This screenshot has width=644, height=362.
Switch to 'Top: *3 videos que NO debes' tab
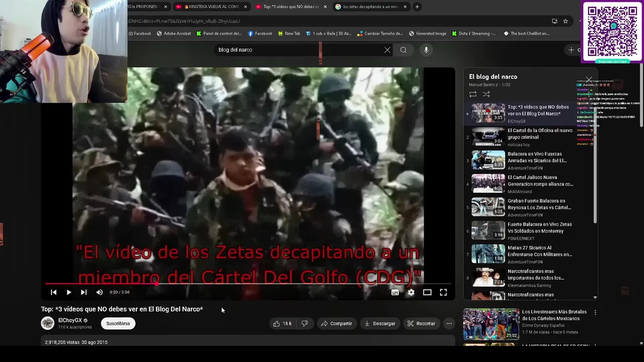291,7
